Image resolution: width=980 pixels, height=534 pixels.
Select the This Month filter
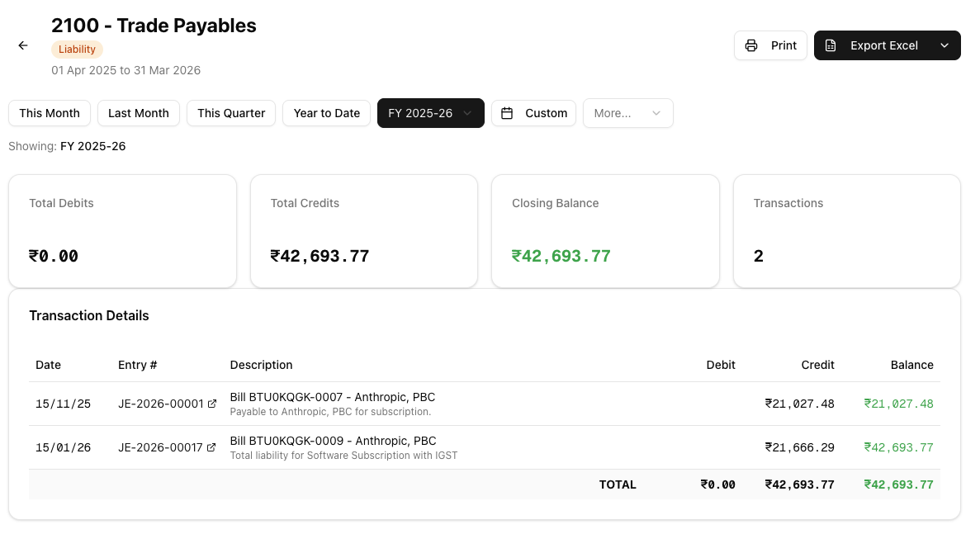[x=50, y=113]
